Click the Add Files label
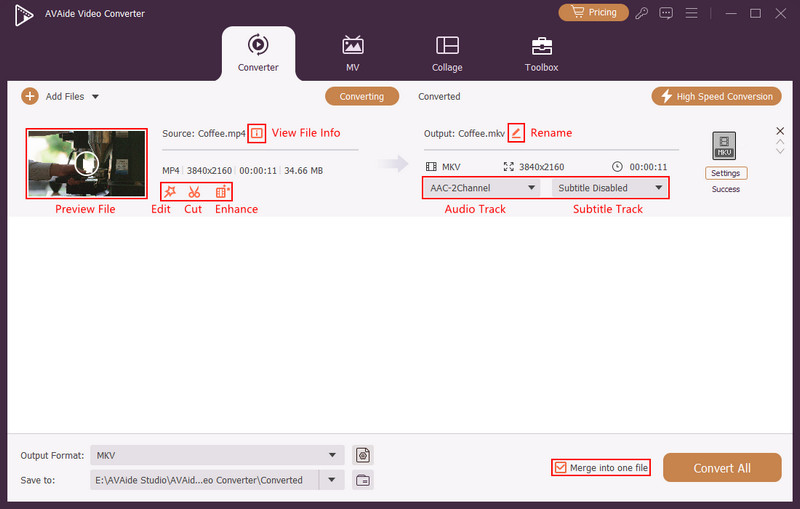This screenshot has height=509, width=800. pyautogui.click(x=65, y=96)
